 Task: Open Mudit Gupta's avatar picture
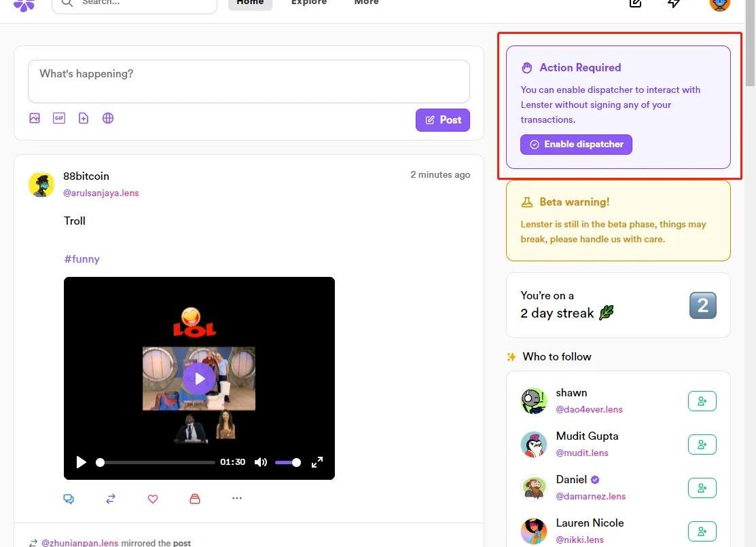534,445
